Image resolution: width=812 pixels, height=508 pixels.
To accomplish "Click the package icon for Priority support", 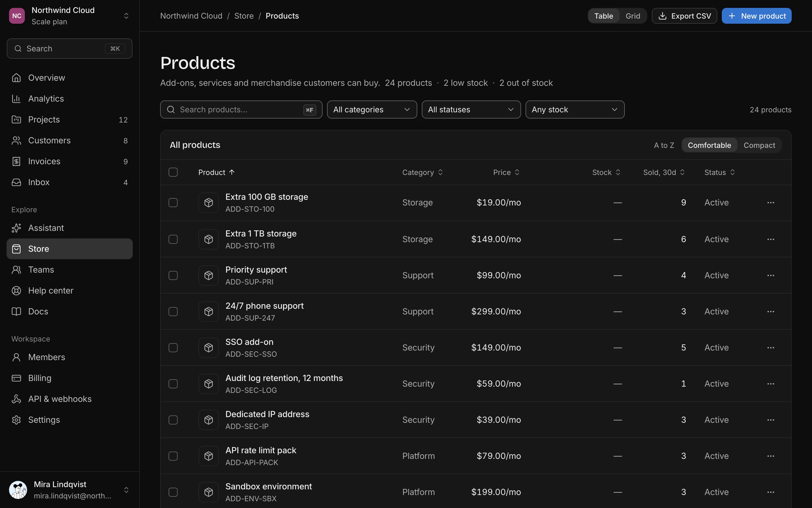I will point(208,275).
